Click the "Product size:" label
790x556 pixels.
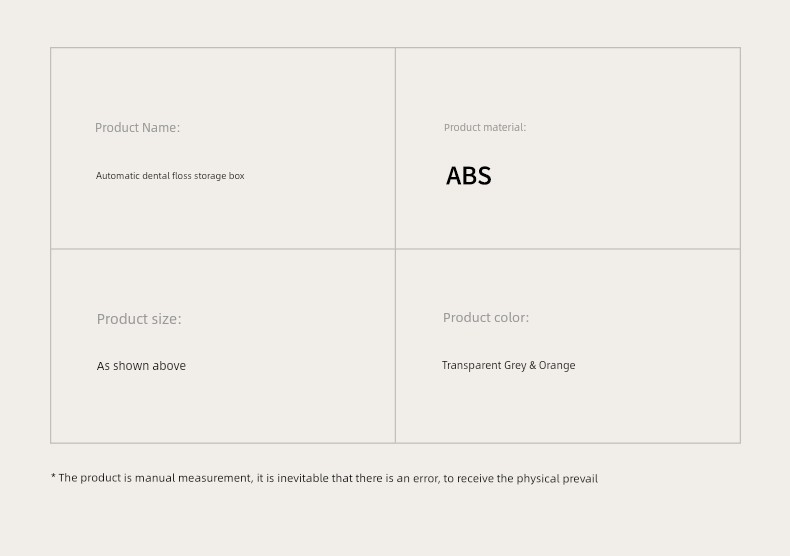coord(139,319)
